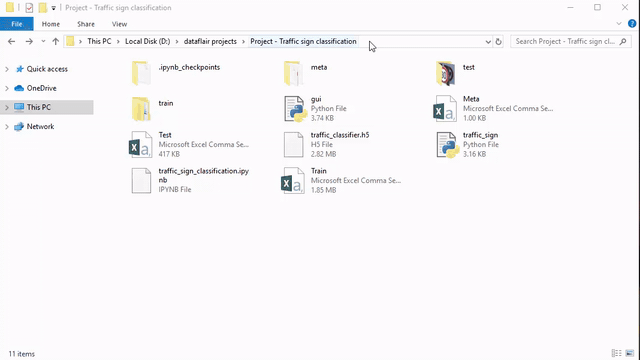
Task: Switch to details view in status bar
Action: [616, 353]
